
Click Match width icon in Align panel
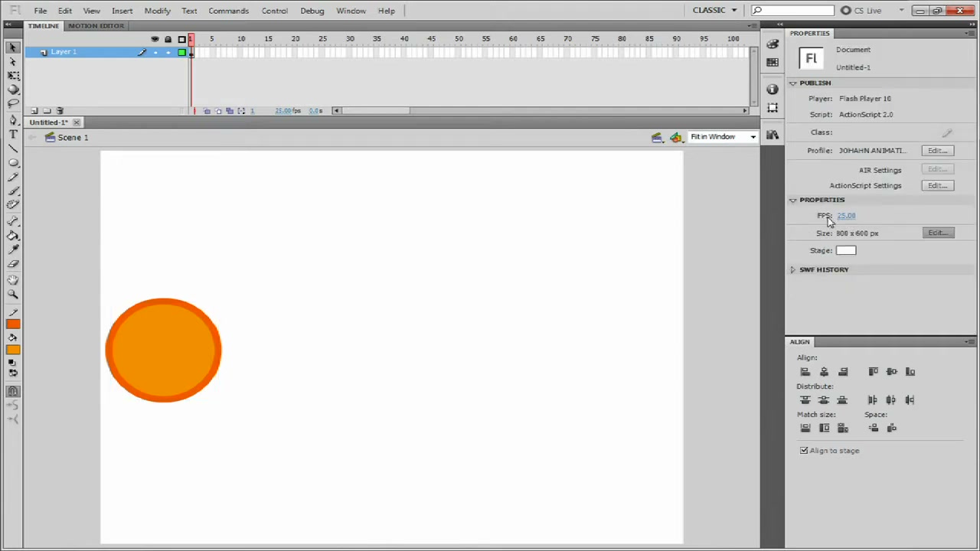click(805, 429)
